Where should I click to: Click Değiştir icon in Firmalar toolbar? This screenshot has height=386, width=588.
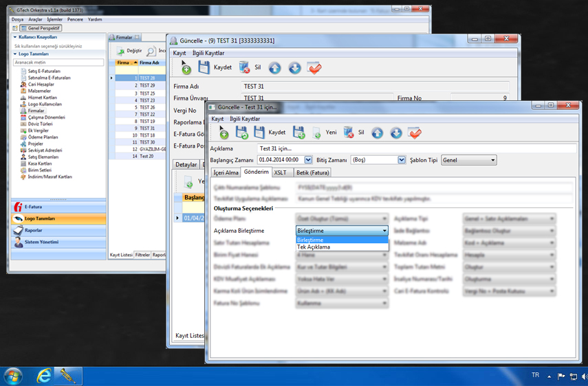pos(120,51)
